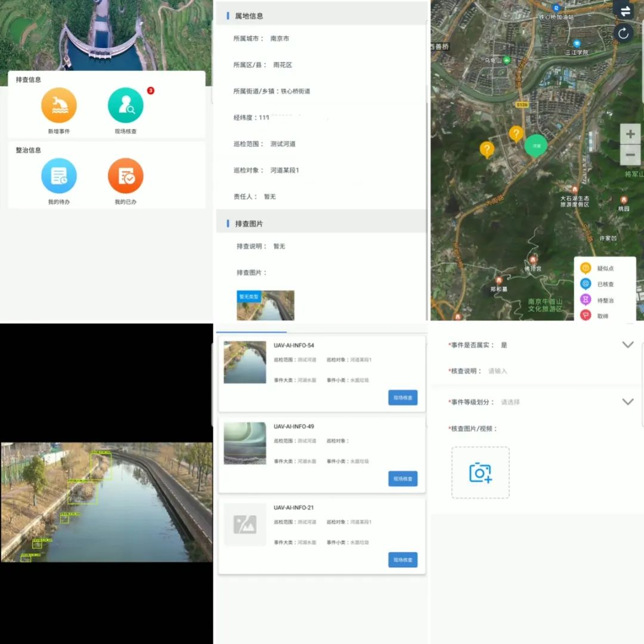The image size is (644, 644).
Task: Click the map swap-arrows icon
Action: click(x=624, y=11)
